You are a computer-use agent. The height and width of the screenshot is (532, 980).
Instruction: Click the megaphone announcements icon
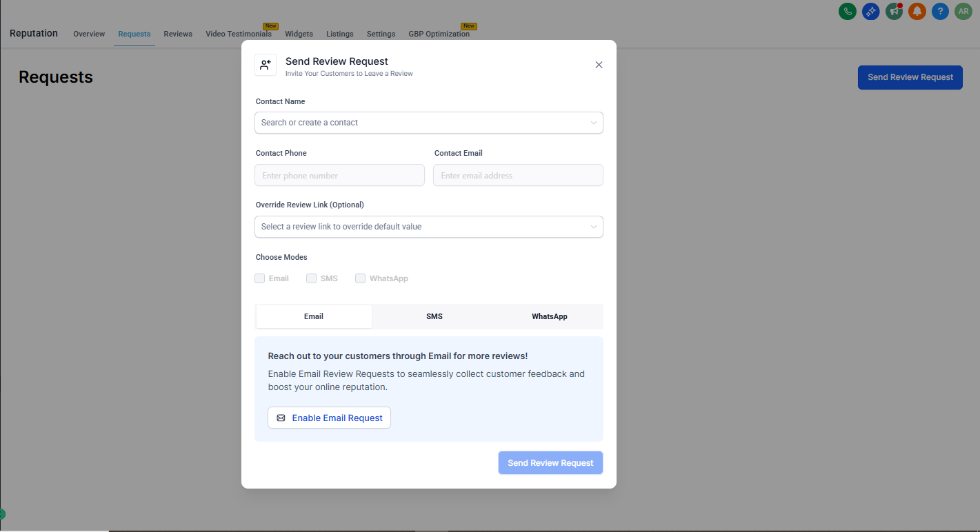pos(894,11)
